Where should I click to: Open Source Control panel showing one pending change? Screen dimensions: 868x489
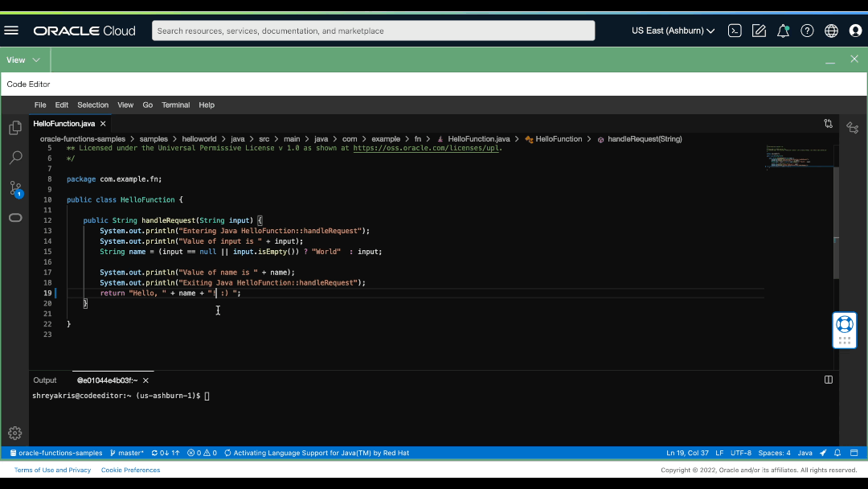(14, 188)
